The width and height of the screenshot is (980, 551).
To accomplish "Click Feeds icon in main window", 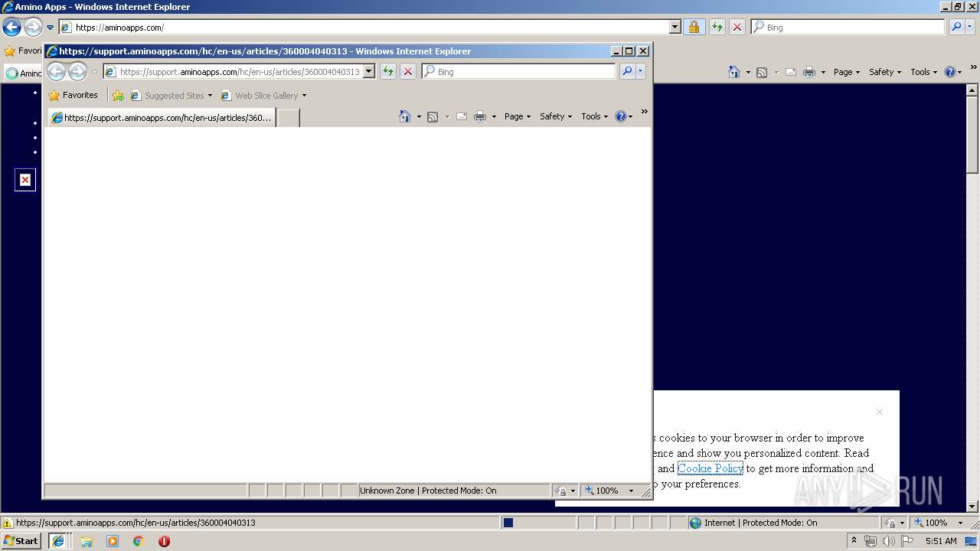I will (762, 72).
